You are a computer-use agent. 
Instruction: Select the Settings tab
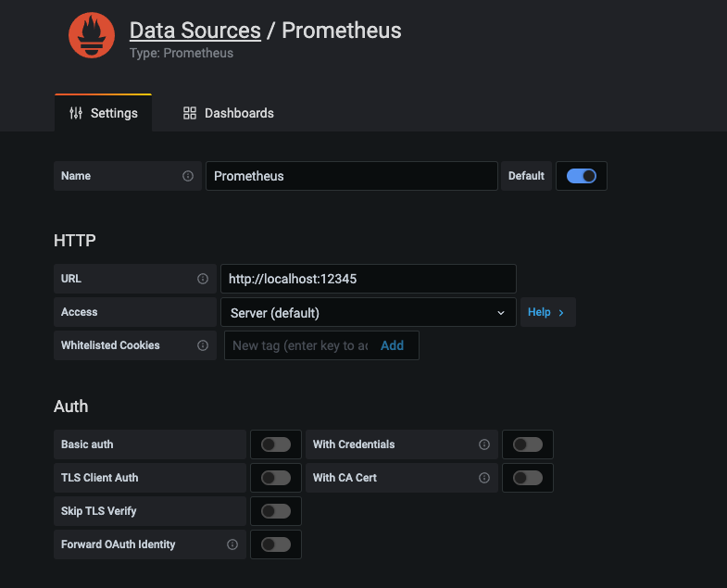click(104, 113)
